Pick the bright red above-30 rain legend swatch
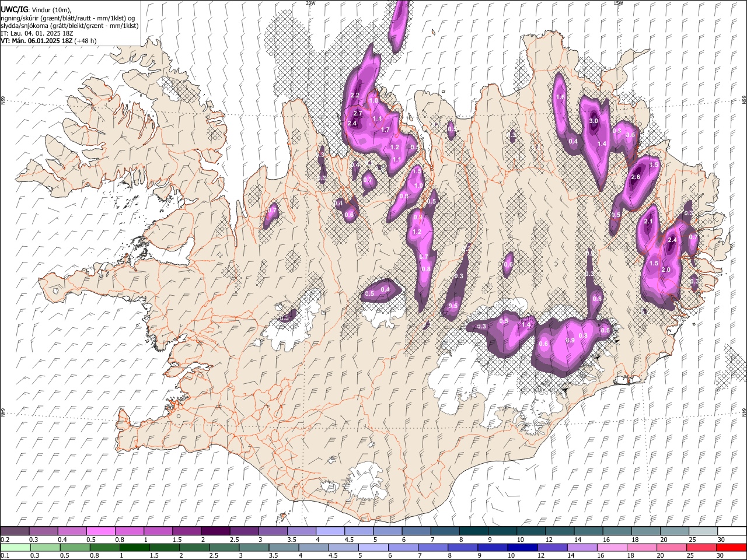747x560 pixels. (x=731, y=547)
